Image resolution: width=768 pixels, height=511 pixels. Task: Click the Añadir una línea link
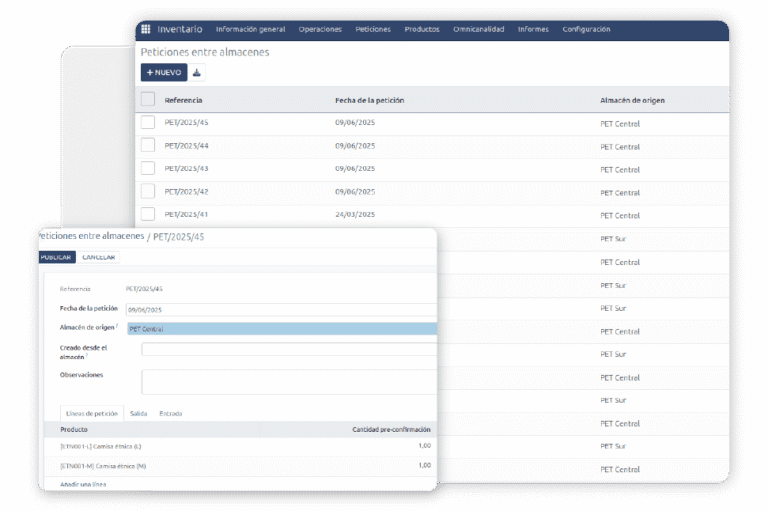click(x=83, y=484)
